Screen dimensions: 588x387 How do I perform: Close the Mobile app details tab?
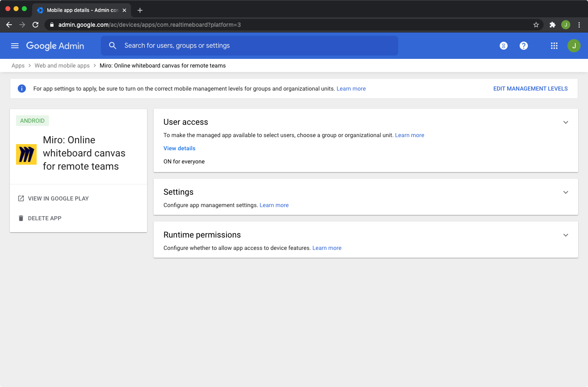click(124, 10)
